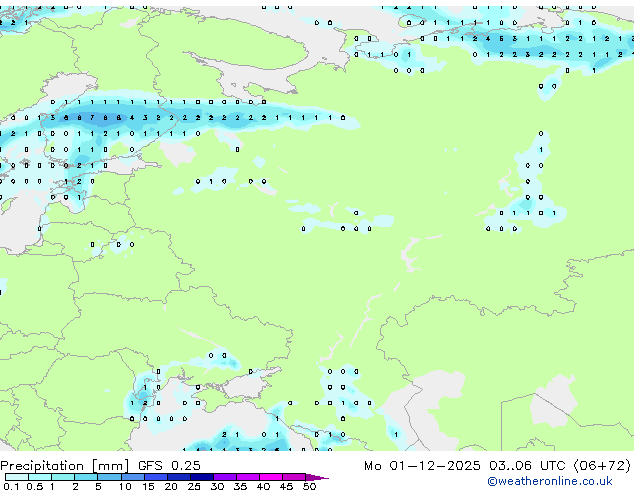The width and height of the screenshot is (634, 490).
Task: Click the 'Precipitation [mm]' title text
Action: click(65, 466)
